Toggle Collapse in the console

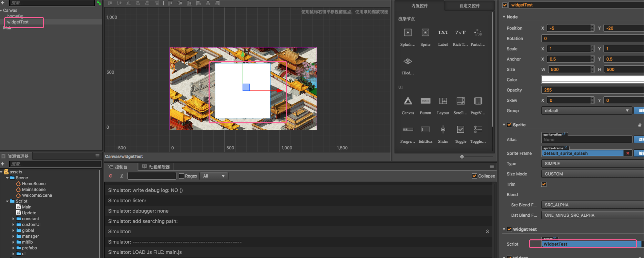click(474, 176)
